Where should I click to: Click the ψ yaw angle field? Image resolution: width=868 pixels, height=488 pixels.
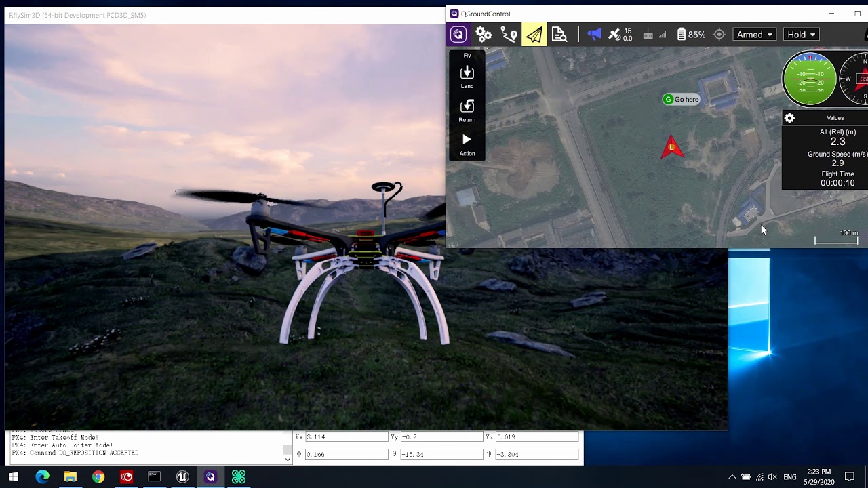point(536,454)
